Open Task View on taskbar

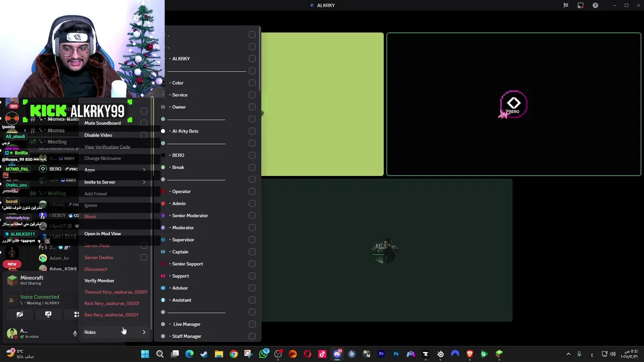[175, 354]
